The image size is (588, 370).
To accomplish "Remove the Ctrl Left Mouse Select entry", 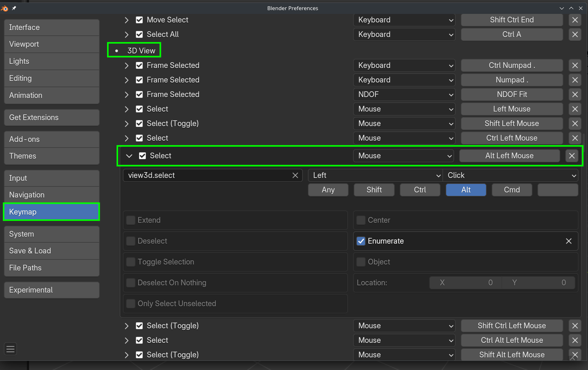I will pos(575,138).
